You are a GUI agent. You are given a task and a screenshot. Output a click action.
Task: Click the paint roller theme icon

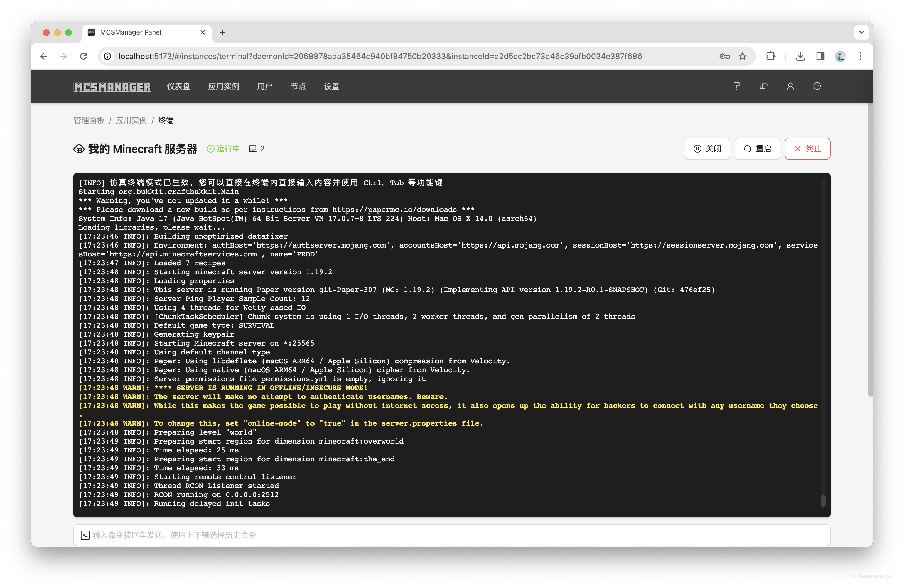click(736, 86)
